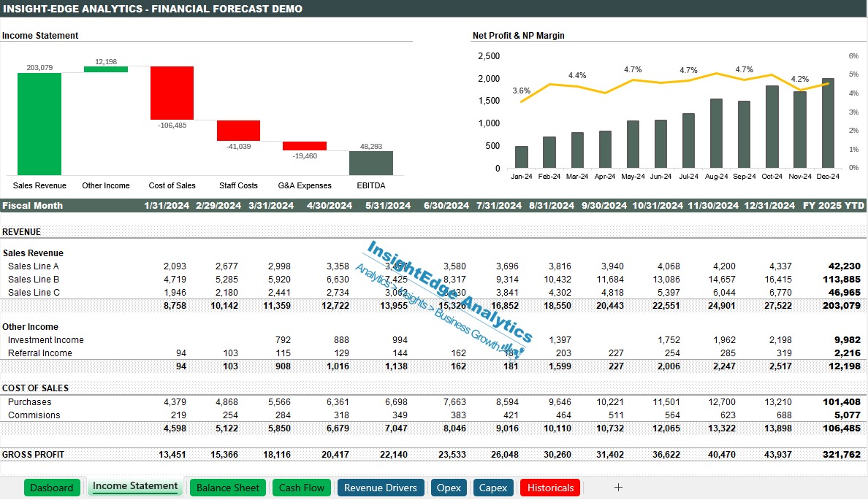Select the red Cost of Sales bar

click(x=172, y=93)
